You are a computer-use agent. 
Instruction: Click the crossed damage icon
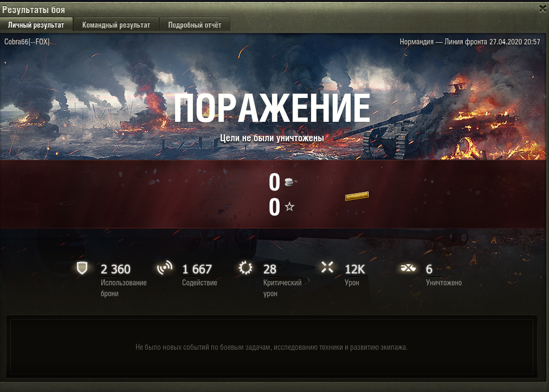(327, 267)
